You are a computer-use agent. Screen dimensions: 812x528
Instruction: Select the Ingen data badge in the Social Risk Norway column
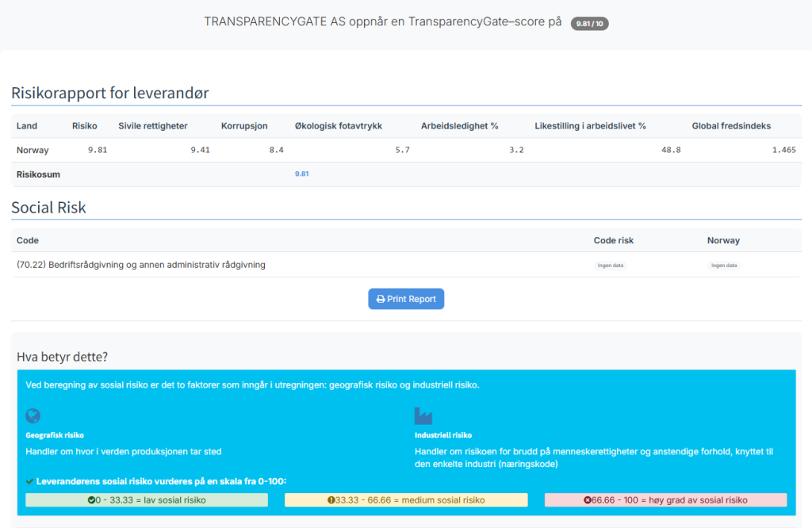click(724, 266)
